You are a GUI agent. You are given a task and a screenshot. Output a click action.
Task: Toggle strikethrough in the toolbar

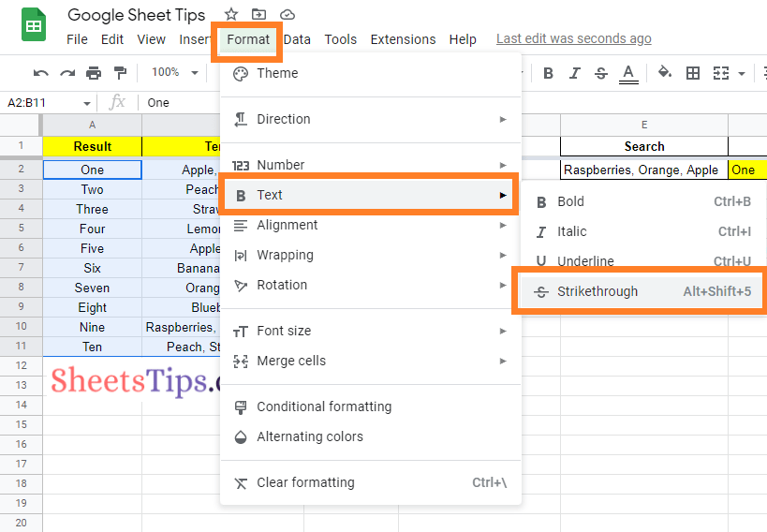coord(600,73)
